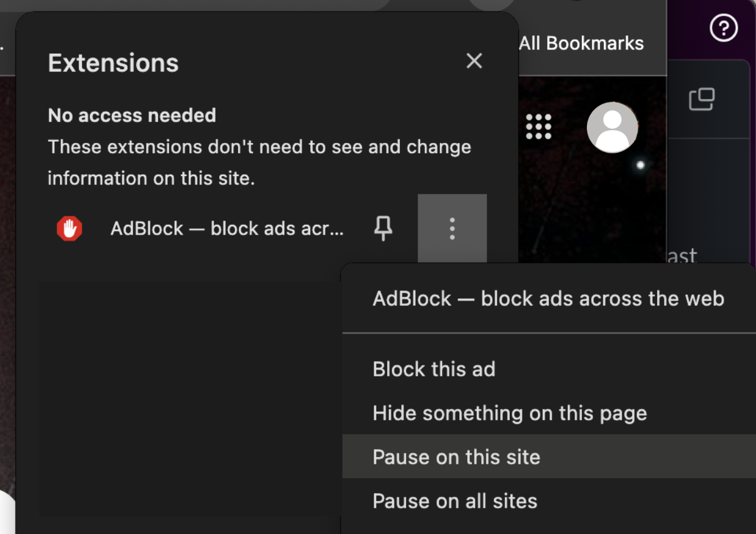
Task: Close the Extensions popup
Action: [x=474, y=61]
